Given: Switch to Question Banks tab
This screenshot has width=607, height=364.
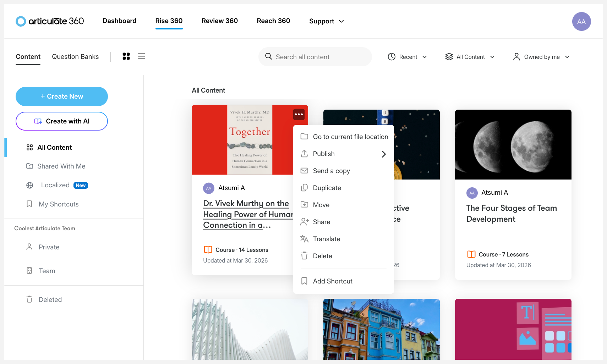Looking at the screenshot, I should 75,57.
